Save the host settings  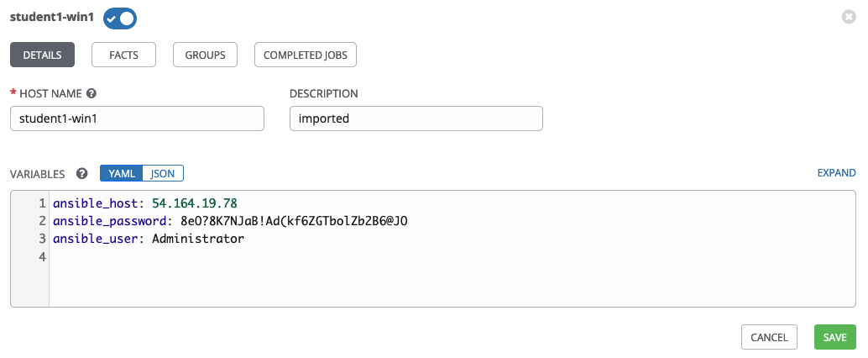834,337
